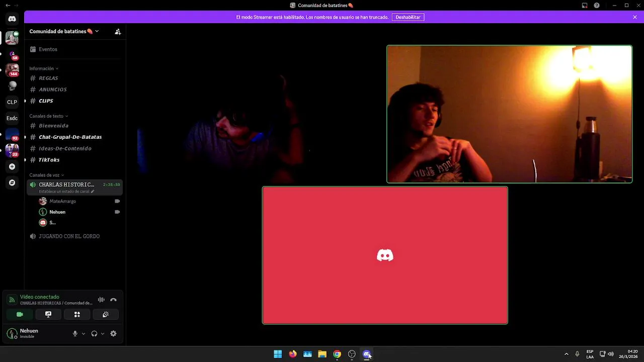Open server with 58 unread badge
This screenshot has height=362, width=644.
pyautogui.click(x=12, y=54)
